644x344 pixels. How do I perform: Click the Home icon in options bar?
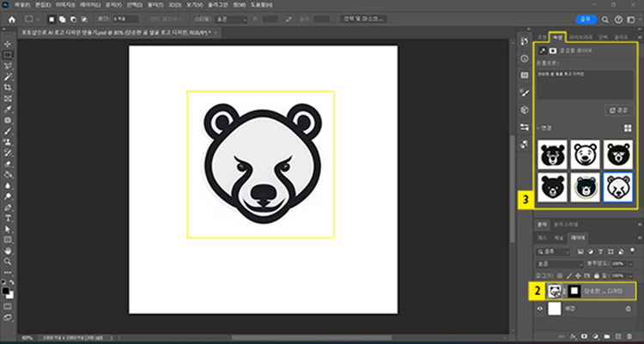12,19
